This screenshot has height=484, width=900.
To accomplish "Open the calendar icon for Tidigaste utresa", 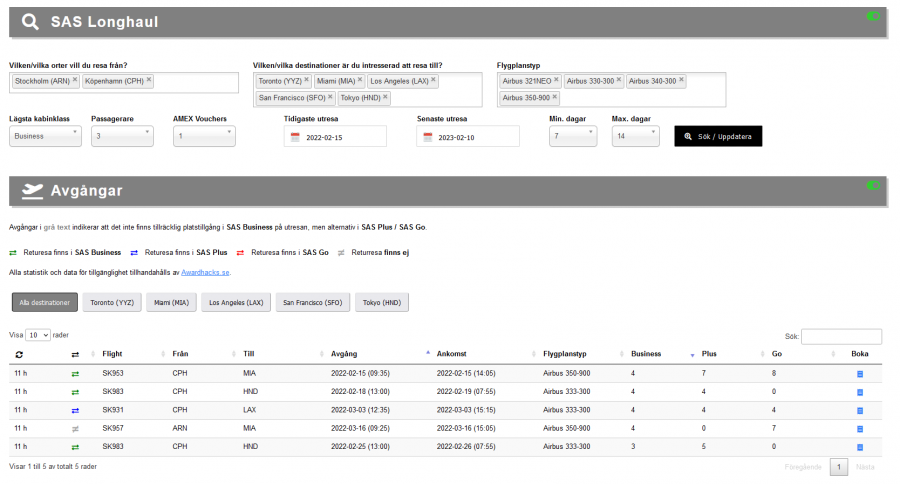I will click(296, 137).
